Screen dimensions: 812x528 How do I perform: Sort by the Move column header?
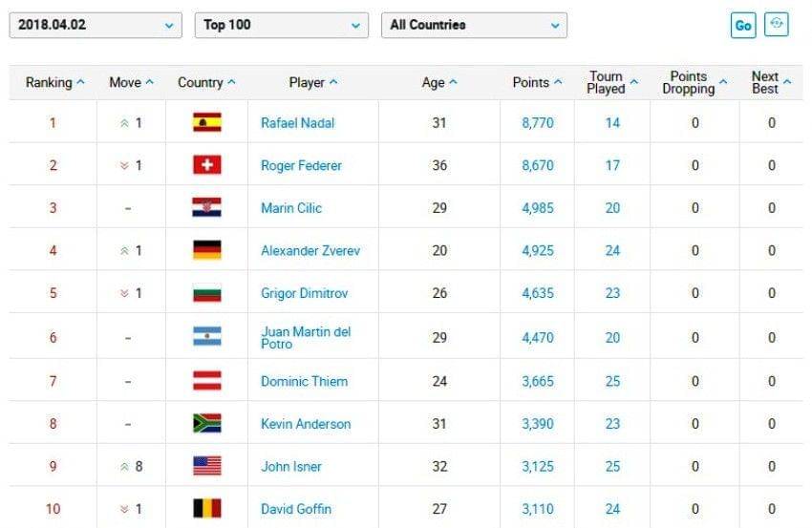coord(131,83)
